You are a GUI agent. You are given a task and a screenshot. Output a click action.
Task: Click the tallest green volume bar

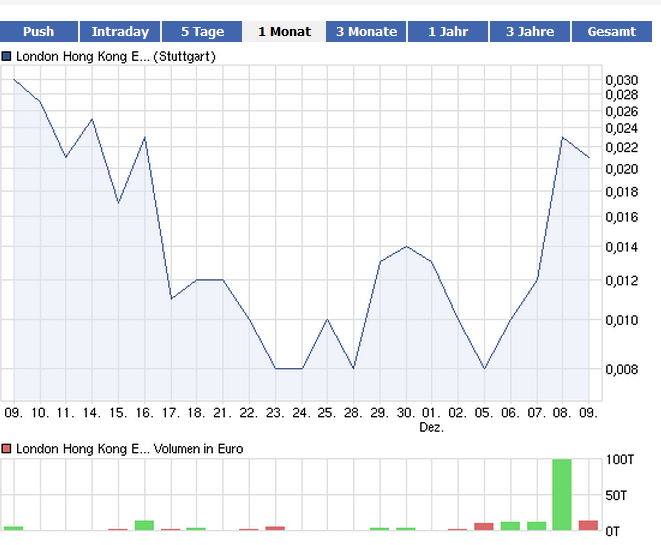click(562, 495)
